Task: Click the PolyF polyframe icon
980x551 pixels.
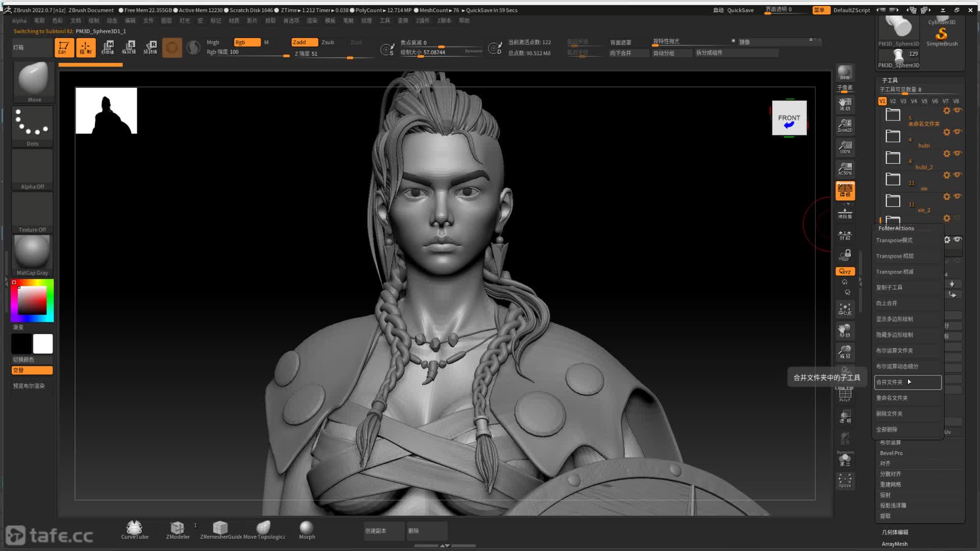Action: coord(845,395)
